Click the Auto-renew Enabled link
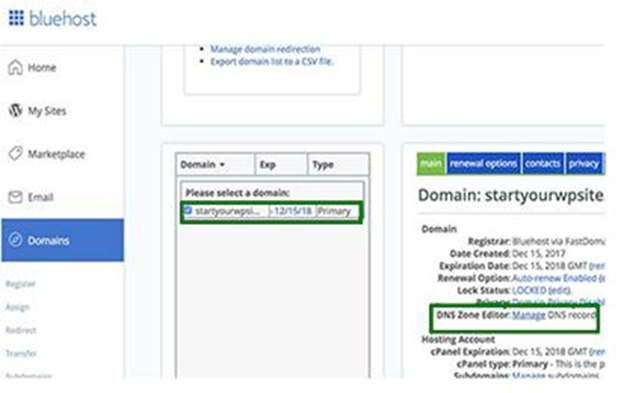 [x=554, y=278]
